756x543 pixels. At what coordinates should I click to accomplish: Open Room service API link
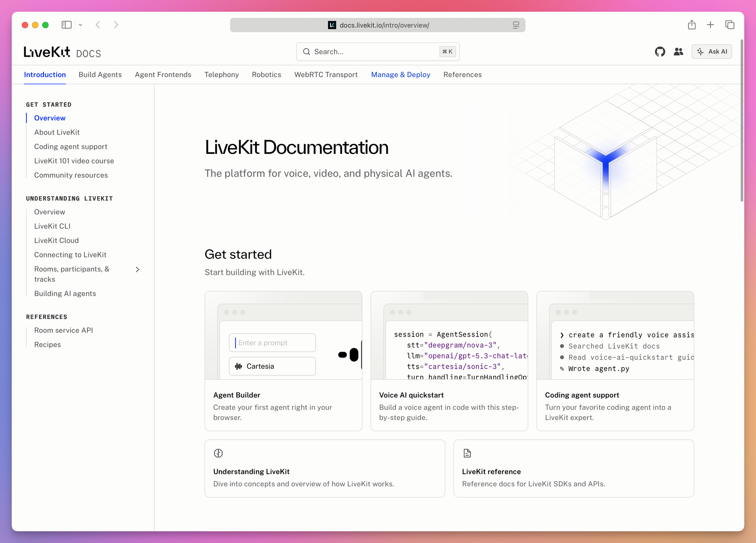pyautogui.click(x=64, y=330)
